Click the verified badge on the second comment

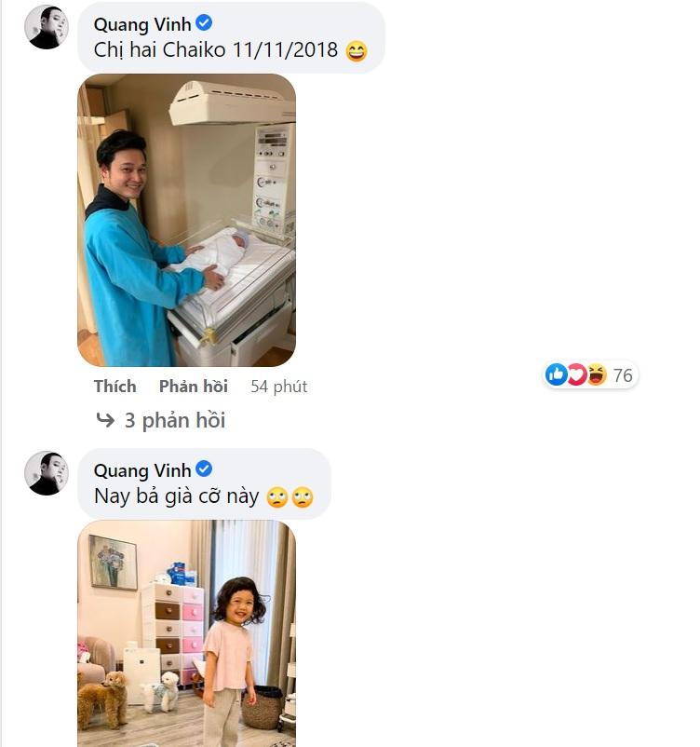[204, 469]
